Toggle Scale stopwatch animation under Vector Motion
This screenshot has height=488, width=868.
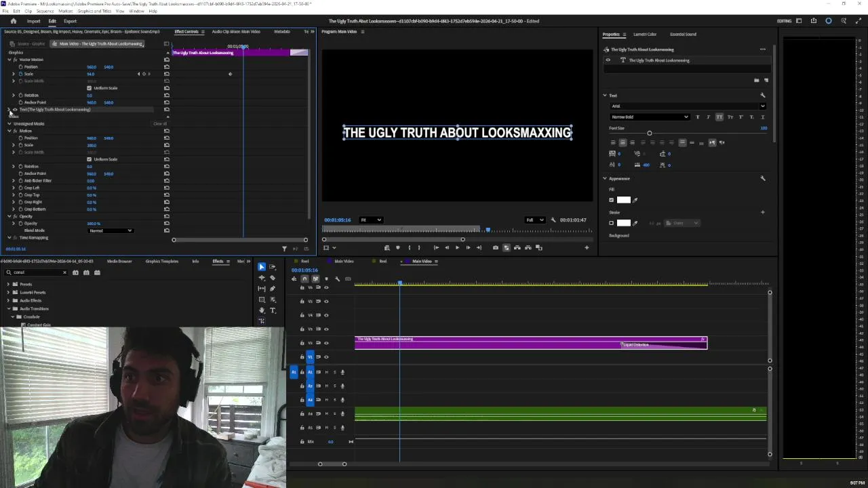[x=20, y=74]
